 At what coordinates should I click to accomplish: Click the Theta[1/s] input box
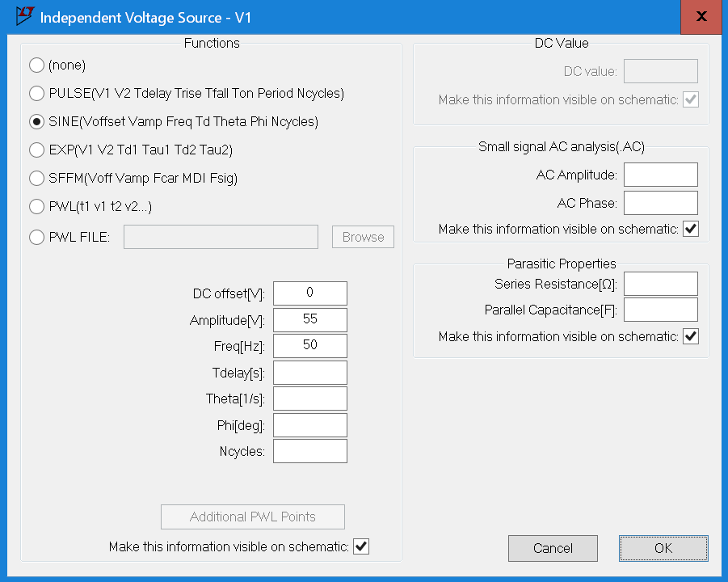pos(310,399)
